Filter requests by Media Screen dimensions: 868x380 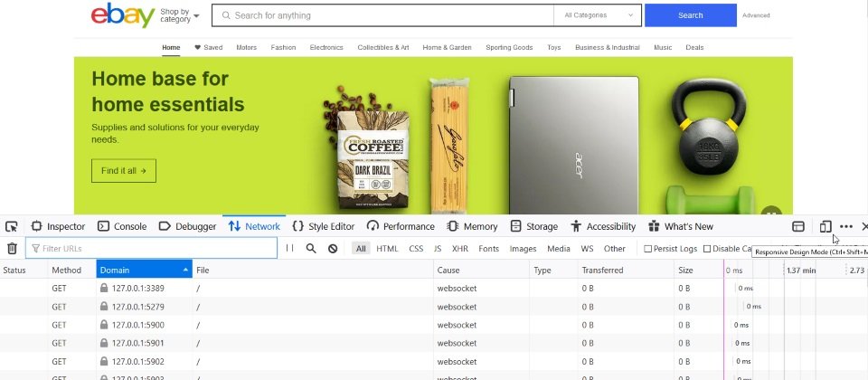tap(559, 249)
